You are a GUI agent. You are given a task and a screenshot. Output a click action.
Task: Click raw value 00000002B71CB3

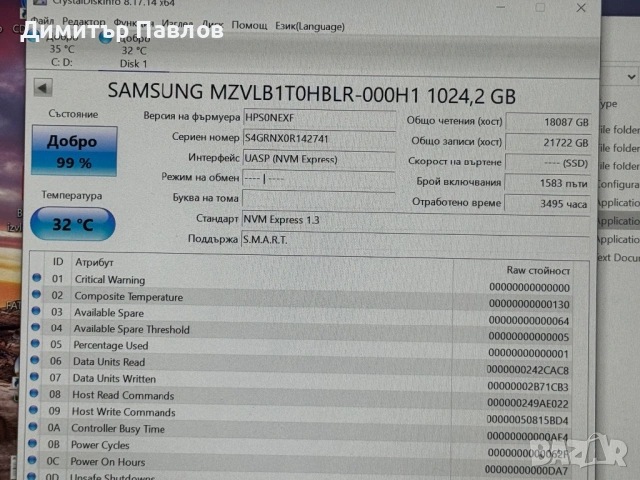pyautogui.click(x=528, y=387)
